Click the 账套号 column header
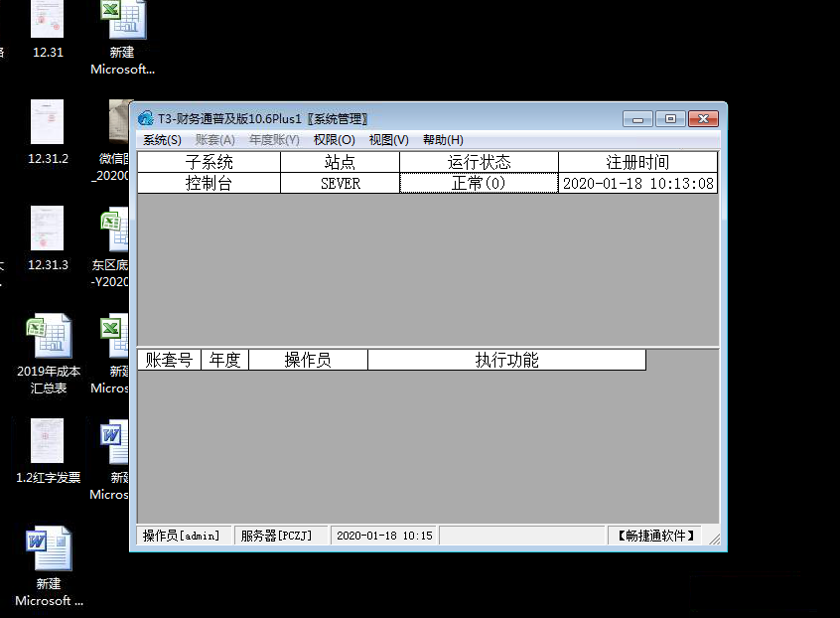Image resolution: width=840 pixels, height=618 pixels. 169,360
